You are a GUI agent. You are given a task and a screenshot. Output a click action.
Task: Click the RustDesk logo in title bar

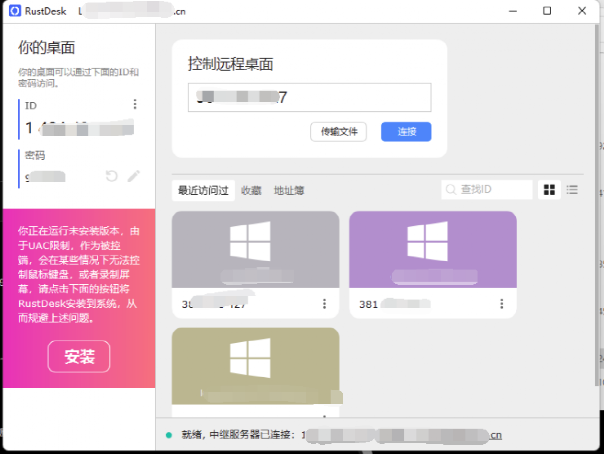15,11
